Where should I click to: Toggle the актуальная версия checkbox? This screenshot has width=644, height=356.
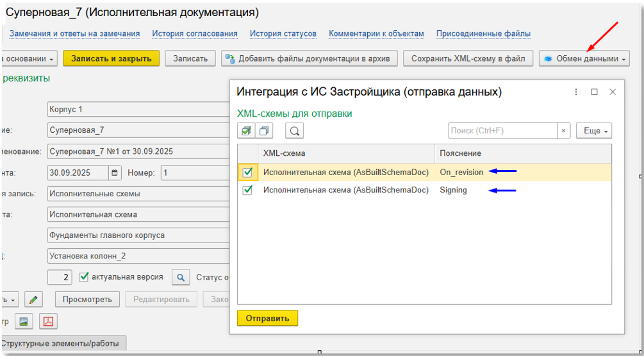83,277
